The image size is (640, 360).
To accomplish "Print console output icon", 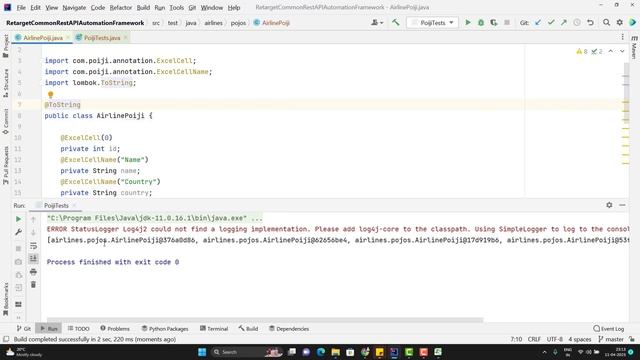I will pyautogui.click(x=33, y=272).
